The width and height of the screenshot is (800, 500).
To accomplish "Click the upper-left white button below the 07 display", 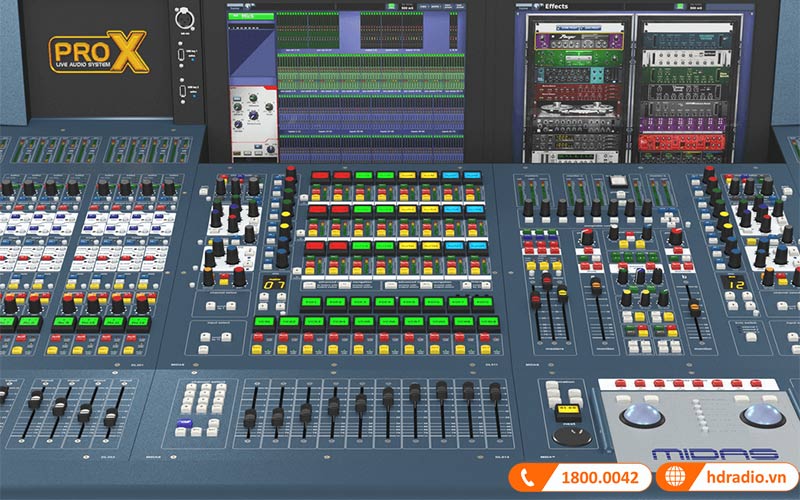I will click(264, 295).
